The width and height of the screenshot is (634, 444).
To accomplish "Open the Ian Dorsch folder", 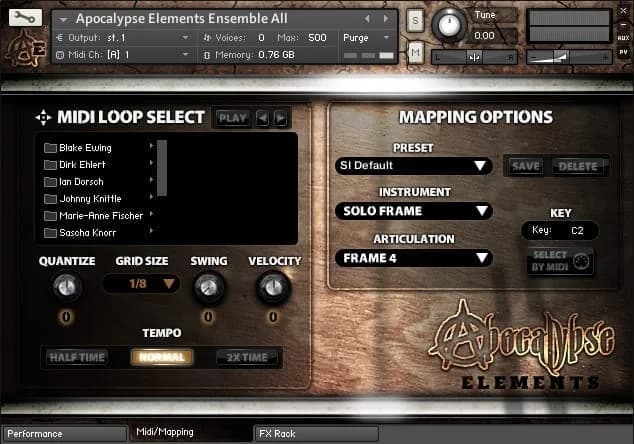I will pos(74,182).
